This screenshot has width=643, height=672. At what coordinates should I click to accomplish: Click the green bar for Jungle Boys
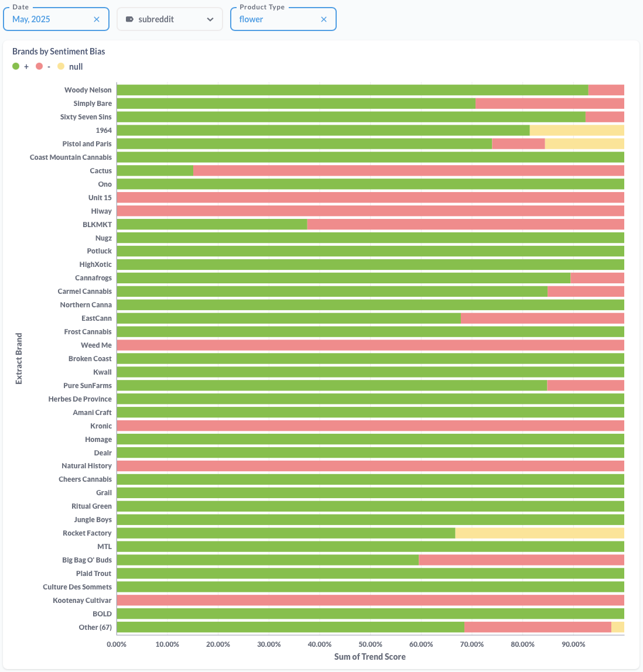370,520
